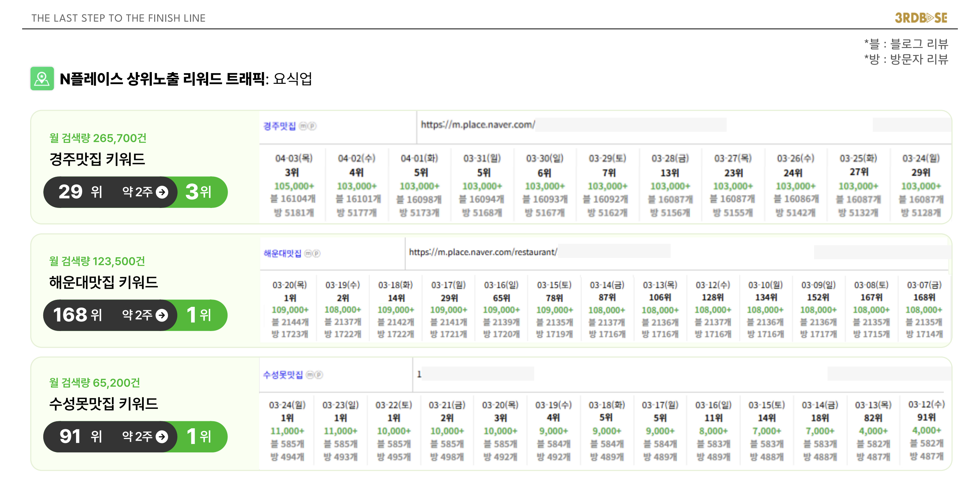
Task: Click the p badge beside the 수성못맛집 link
Action: click(x=319, y=375)
